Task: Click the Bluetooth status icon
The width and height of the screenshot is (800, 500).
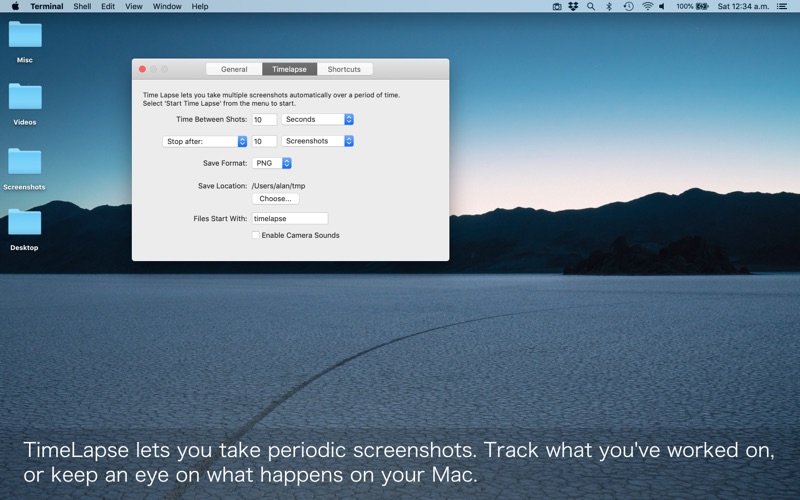Action: (x=609, y=7)
